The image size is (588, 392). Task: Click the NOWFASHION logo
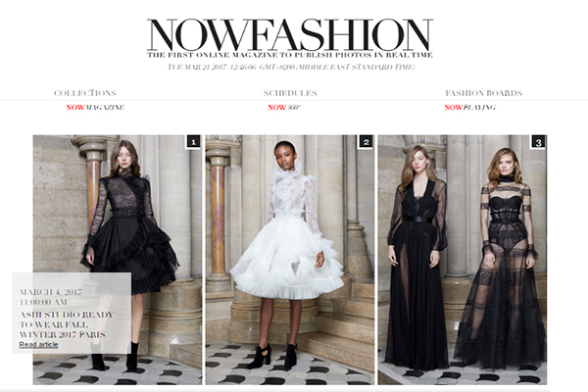click(x=290, y=34)
